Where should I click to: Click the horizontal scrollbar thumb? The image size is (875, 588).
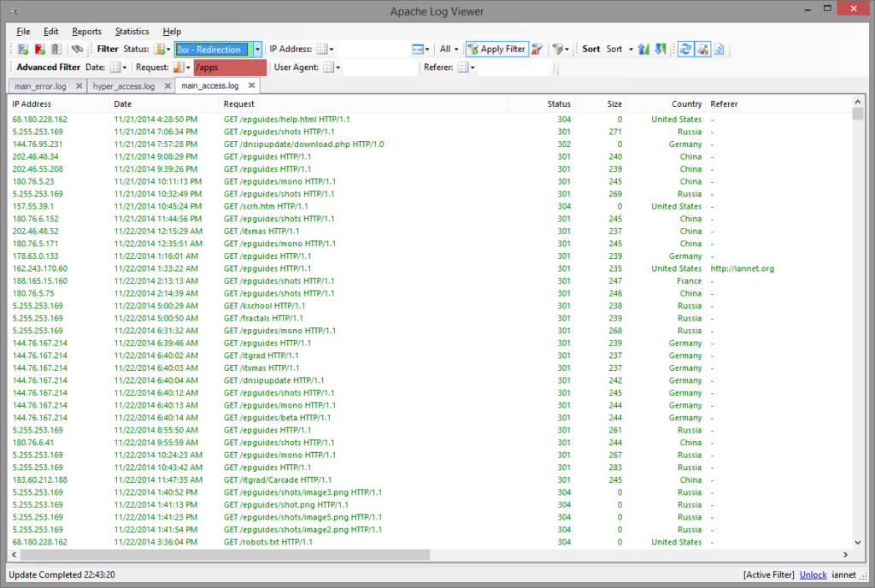(225, 555)
